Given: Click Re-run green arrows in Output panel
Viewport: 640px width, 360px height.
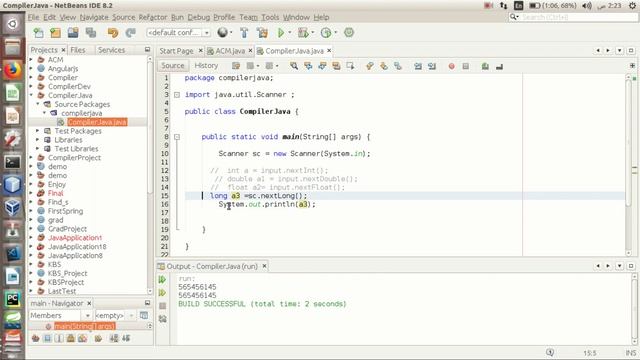Looking at the screenshot, I should tap(162, 280).
